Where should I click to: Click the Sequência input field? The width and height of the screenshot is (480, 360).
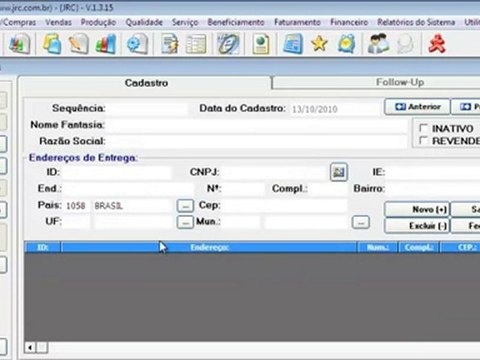147,109
